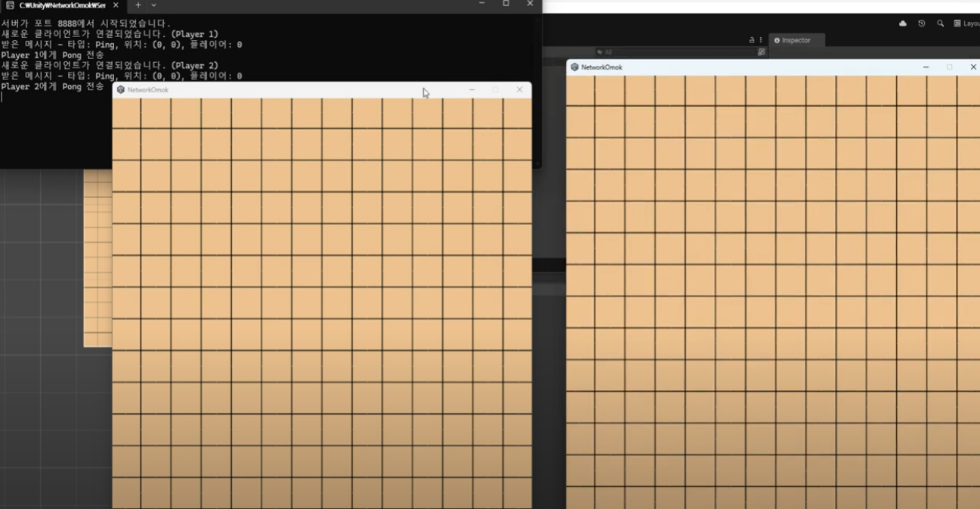Screen dimensions: 980x509
Task: Open Unity cloud services icon
Action: pyautogui.click(x=903, y=23)
